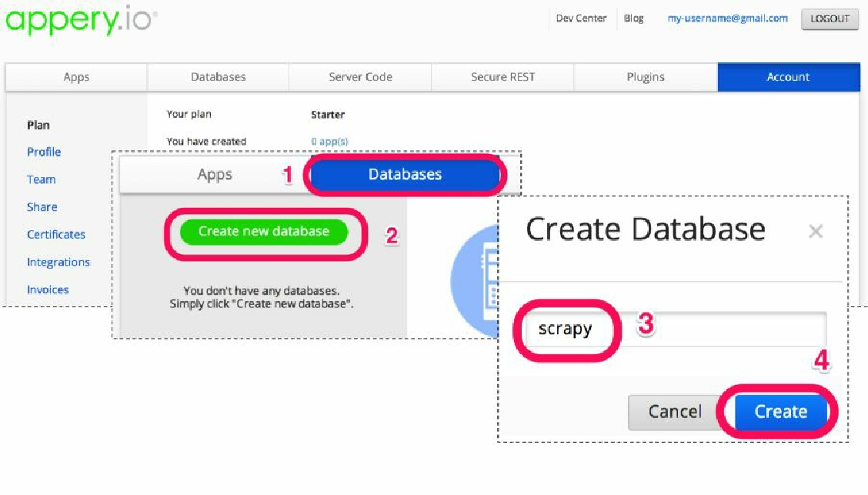
Task: Click the blue database illustration icon
Action: point(475,281)
